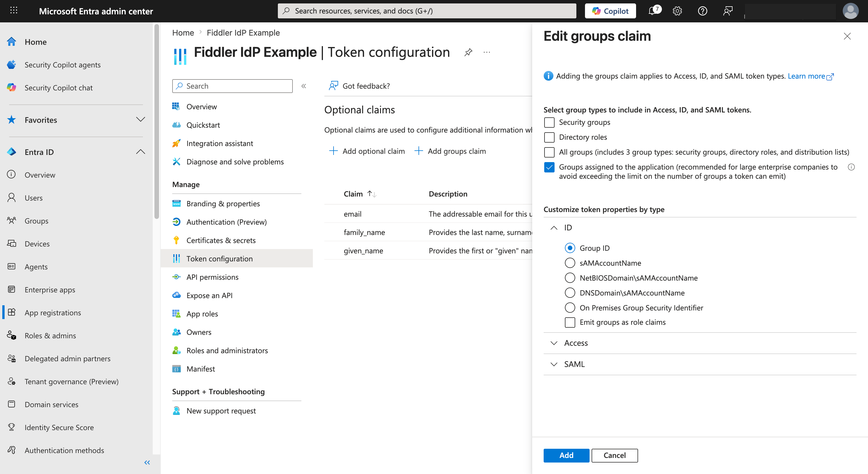868x474 pixels.
Task: Click the app menu Search field
Action: 232,86
